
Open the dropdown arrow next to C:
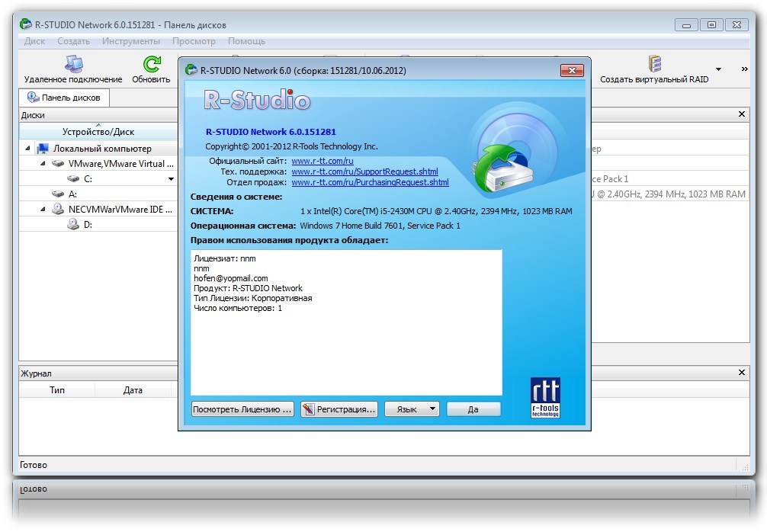pos(172,179)
